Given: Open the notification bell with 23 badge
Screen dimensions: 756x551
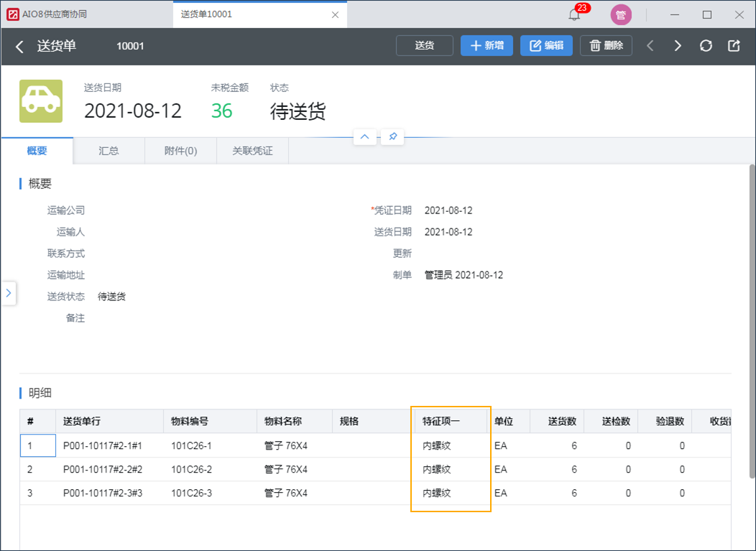Looking at the screenshot, I should click(574, 14).
